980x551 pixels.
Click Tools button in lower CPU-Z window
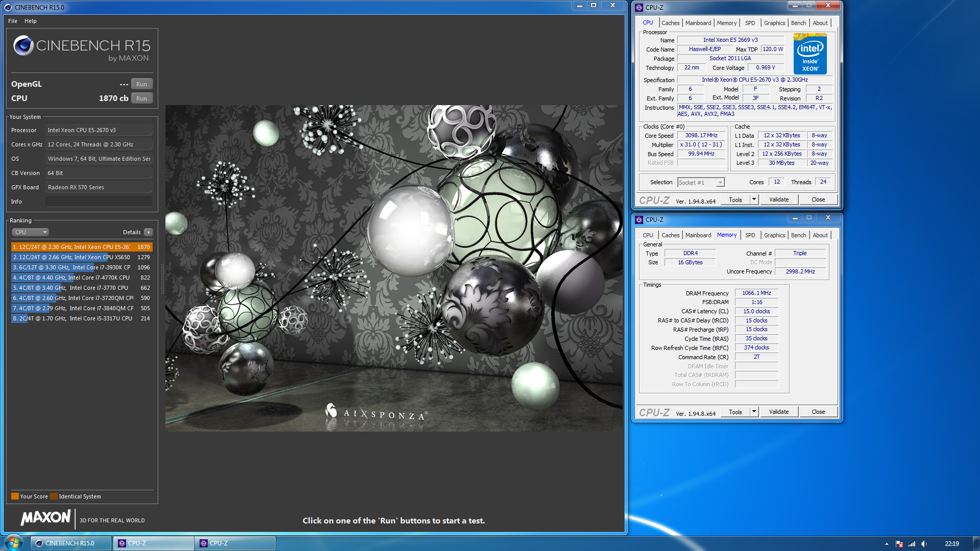click(735, 412)
